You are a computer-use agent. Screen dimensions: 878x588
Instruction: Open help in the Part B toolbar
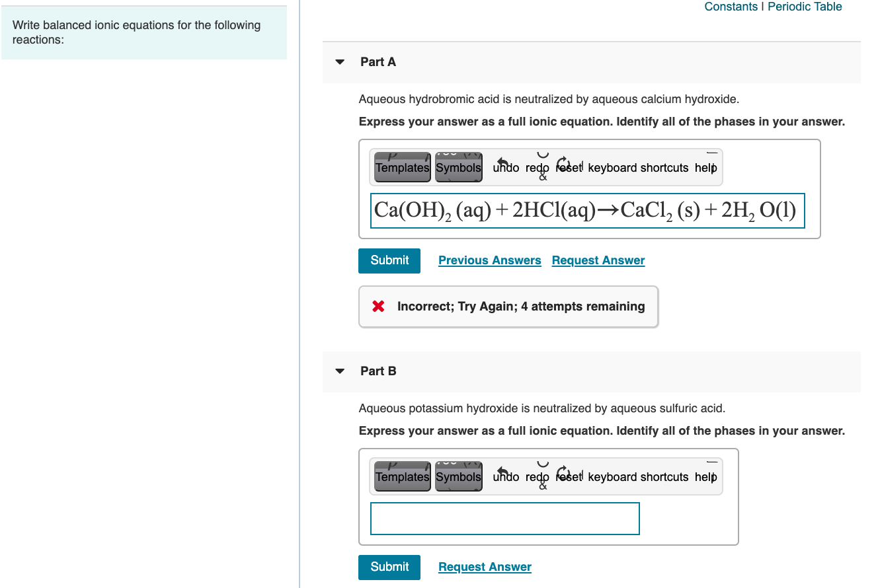[706, 476]
